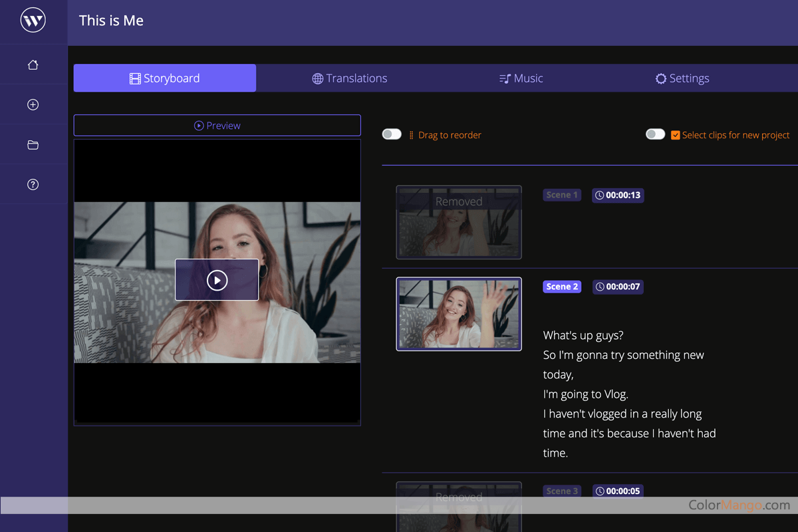Select the removed Scene 1 thumbnail
Screen dimensions: 798x532
pyautogui.click(x=459, y=222)
